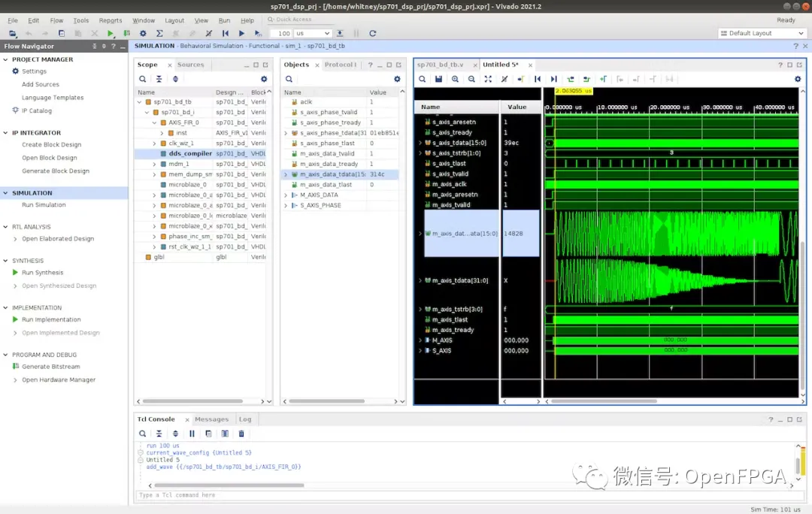Image resolution: width=812 pixels, height=514 pixels.
Task: Click waveform Go to Cursor icon
Action: (520, 79)
